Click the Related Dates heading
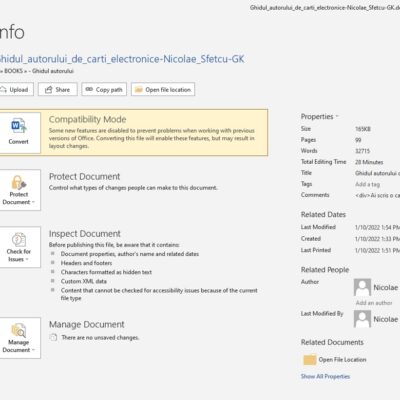 pyautogui.click(x=323, y=215)
